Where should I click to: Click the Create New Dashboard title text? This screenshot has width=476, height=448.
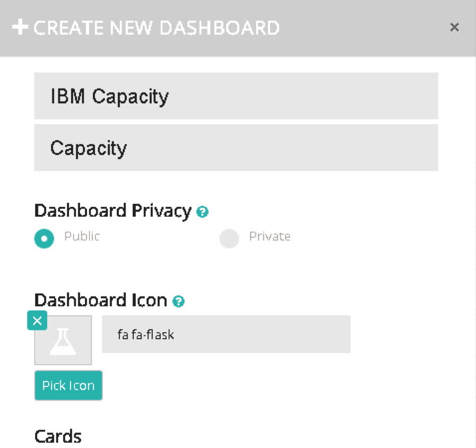pyautogui.click(x=157, y=28)
